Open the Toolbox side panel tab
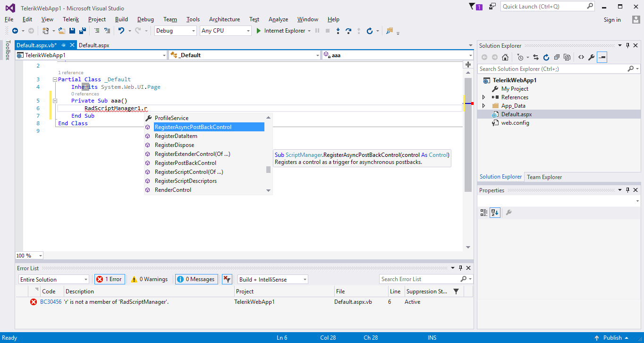 point(8,50)
